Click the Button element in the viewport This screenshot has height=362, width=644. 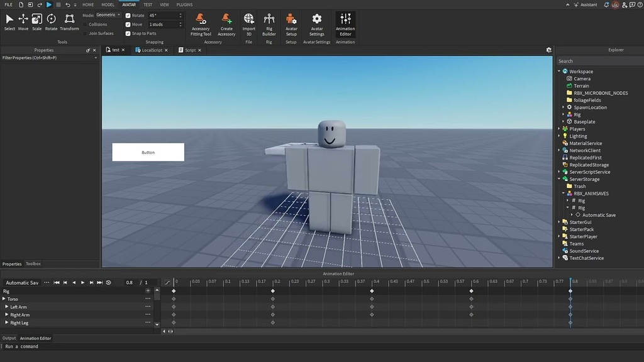pos(148,151)
